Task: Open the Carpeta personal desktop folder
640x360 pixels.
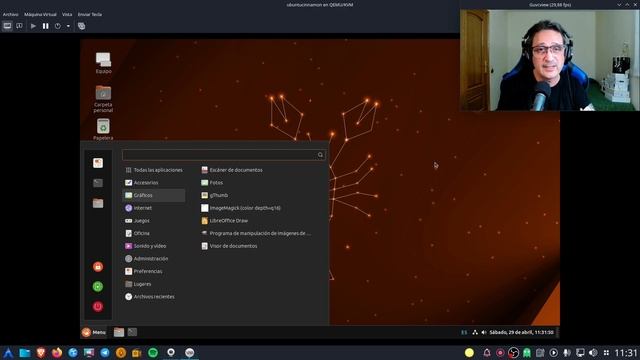Action: [103, 98]
